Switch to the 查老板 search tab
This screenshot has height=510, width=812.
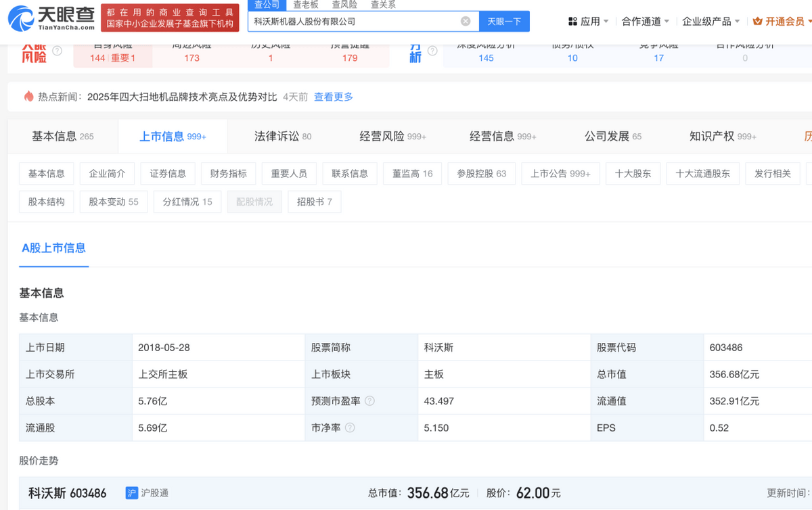(305, 5)
